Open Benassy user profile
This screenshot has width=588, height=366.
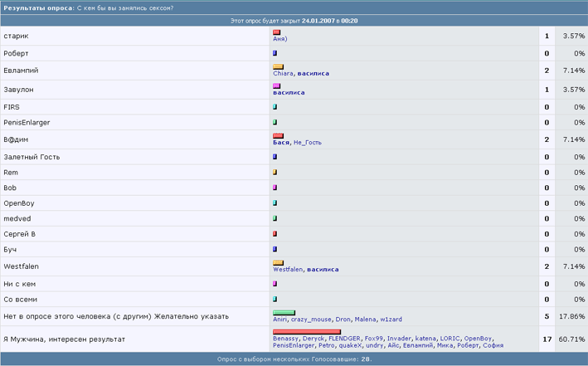[286, 339]
